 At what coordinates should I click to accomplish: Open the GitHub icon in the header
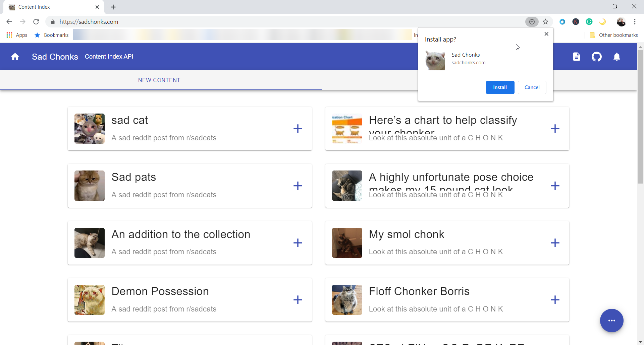[596, 57]
